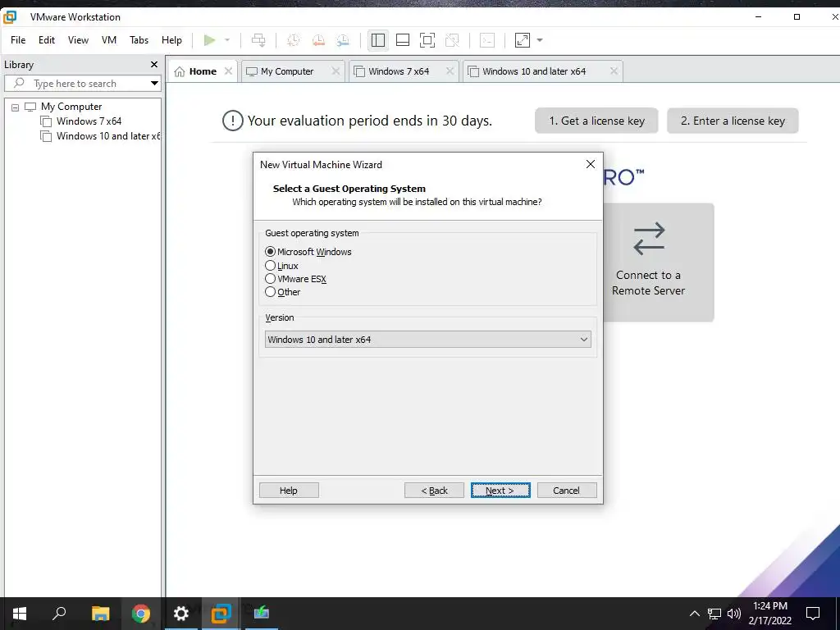Open the Snapshot Manager wrench icon

click(343, 40)
